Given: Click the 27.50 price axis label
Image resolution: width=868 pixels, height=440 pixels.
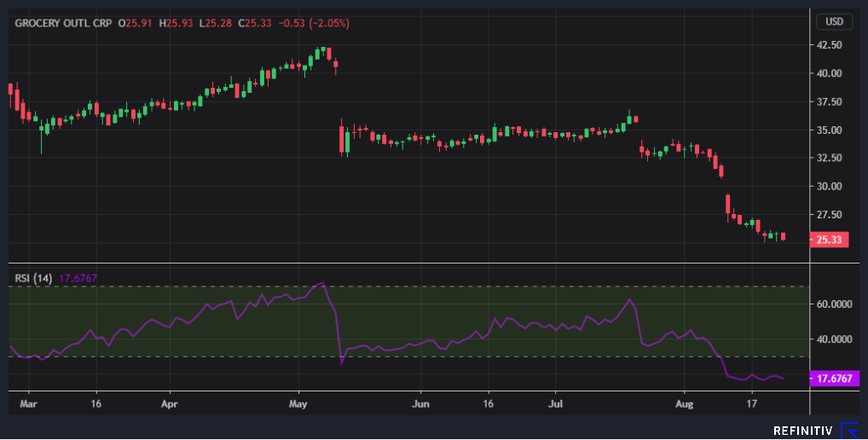Looking at the screenshot, I should pyautogui.click(x=830, y=214).
